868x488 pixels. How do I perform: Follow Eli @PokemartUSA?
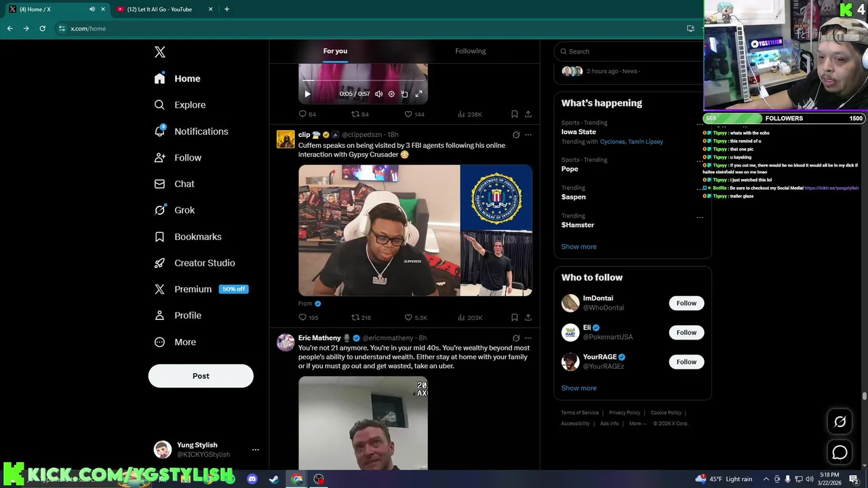(x=686, y=332)
